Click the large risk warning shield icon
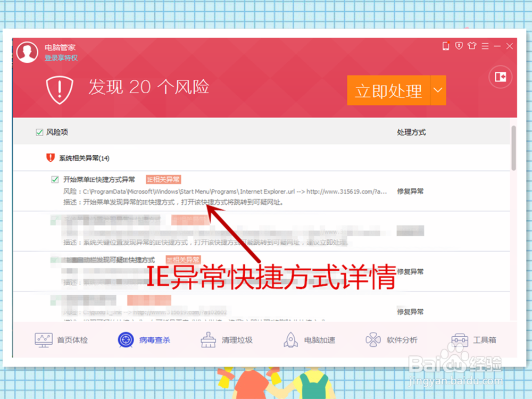 click(60, 90)
